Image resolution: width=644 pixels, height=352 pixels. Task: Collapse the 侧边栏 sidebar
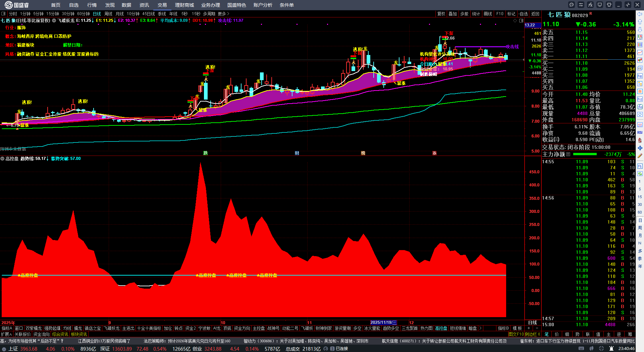532,334
